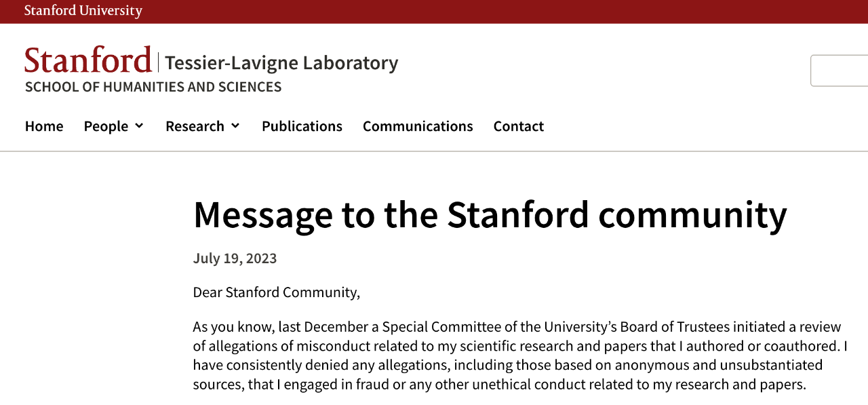Viewport: 868px width, 405px height.
Task: Expand the People submenu chevron
Action: click(x=139, y=126)
